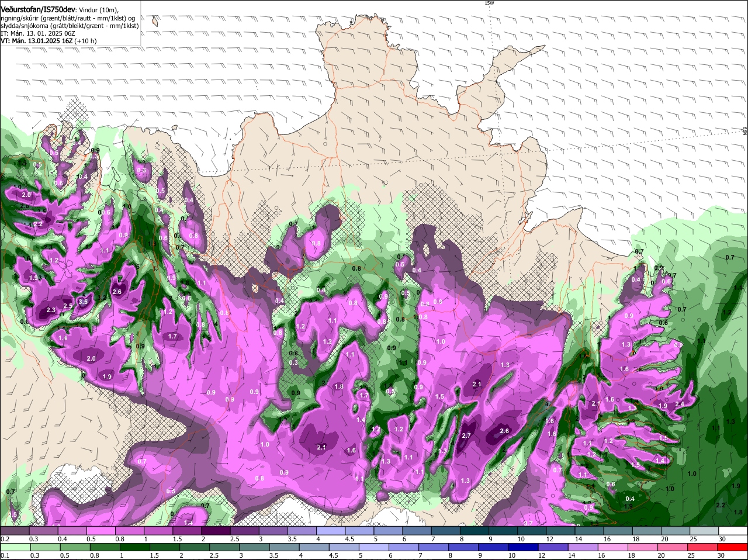Click the valid time line 'VT: Mán. 13.01.2025 16Z (+10 h)'
The image size is (748, 560).
pyautogui.click(x=49, y=41)
